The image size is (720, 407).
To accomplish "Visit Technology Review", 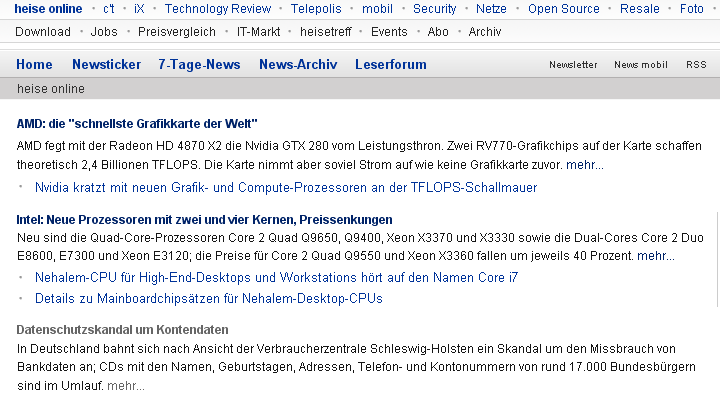I will point(218,9).
